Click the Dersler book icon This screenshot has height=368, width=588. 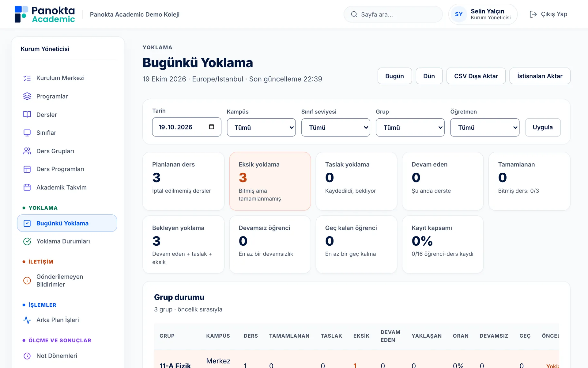coord(27,115)
